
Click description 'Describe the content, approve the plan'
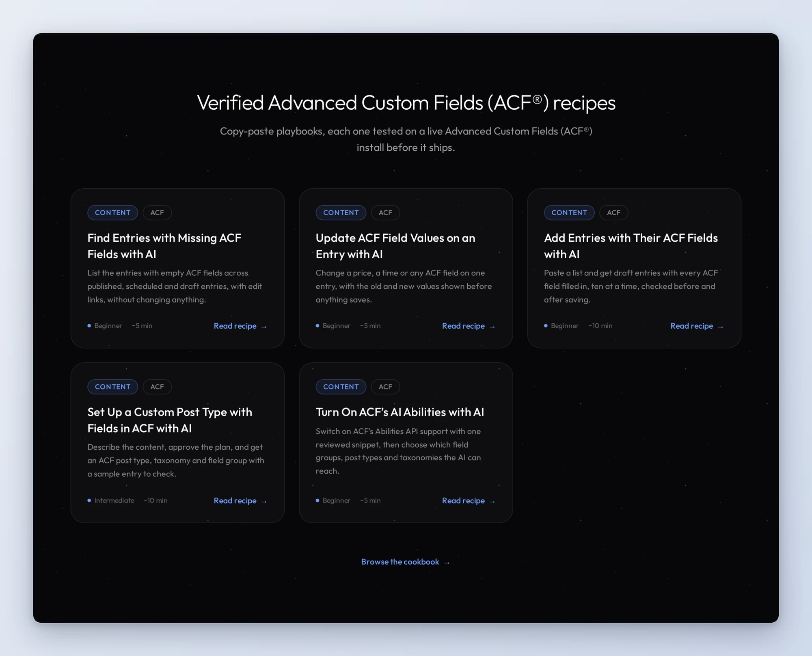tap(176, 460)
